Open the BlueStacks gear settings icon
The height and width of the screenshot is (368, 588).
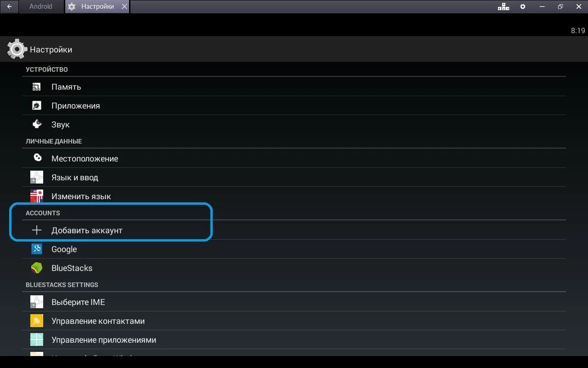(x=523, y=6)
